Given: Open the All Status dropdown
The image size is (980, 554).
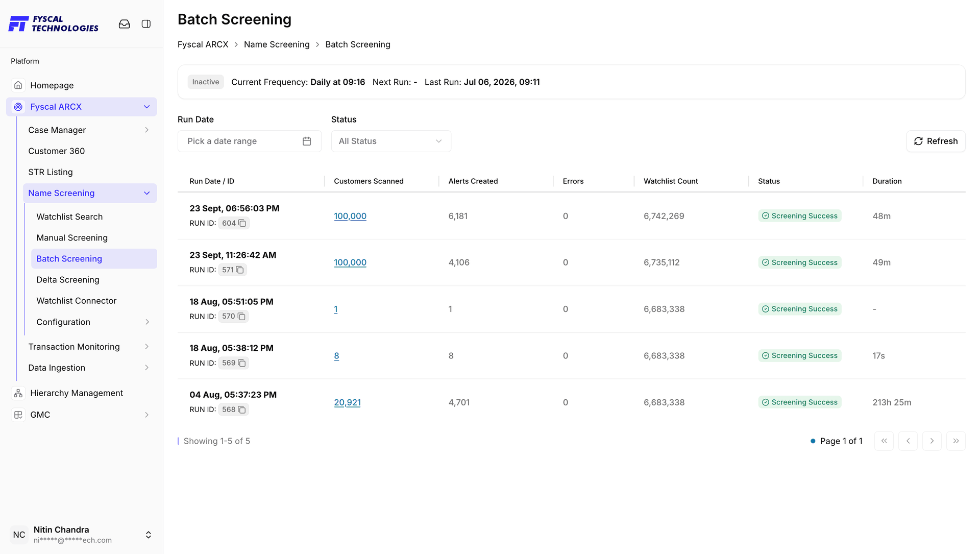Looking at the screenshot, I should click(391, 141).
